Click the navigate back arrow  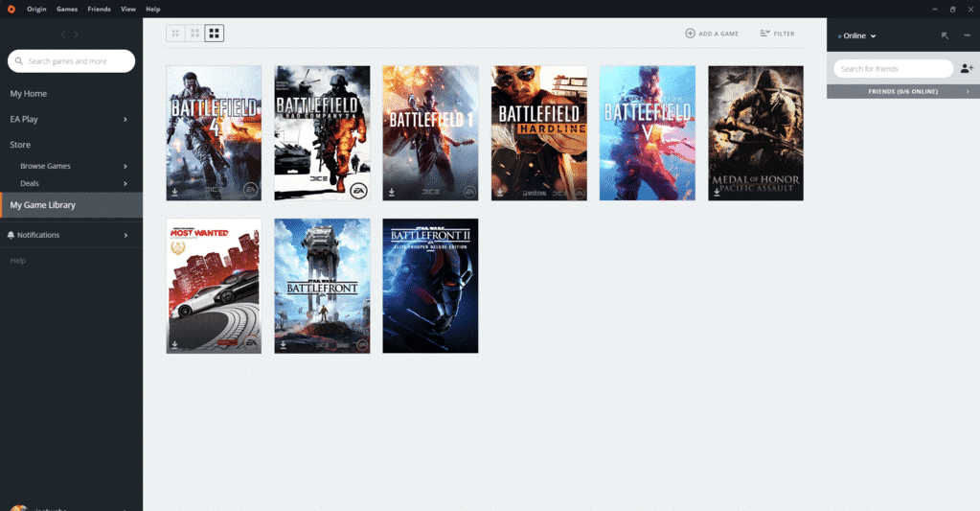point(63,35)
